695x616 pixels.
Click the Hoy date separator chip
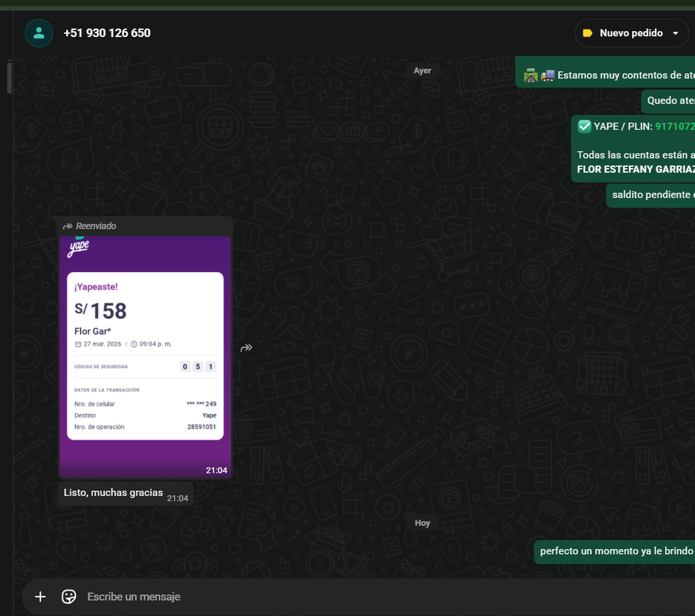[x=422, y=523]
